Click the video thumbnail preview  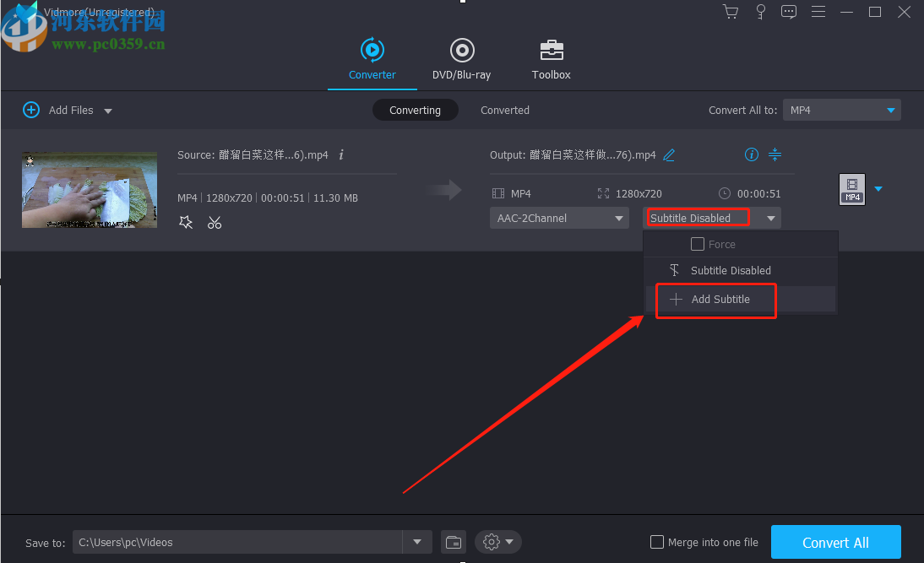[x=90, y=190]
